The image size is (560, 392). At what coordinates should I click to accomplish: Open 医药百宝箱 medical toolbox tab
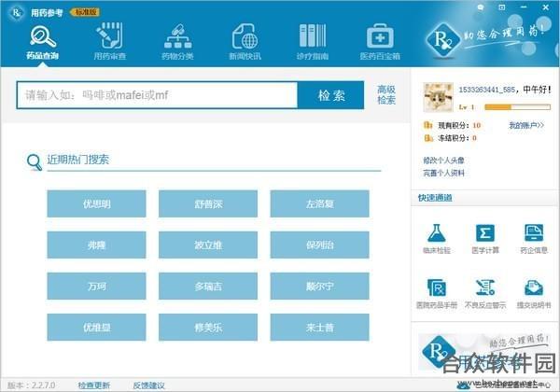[x=380, y=42]
